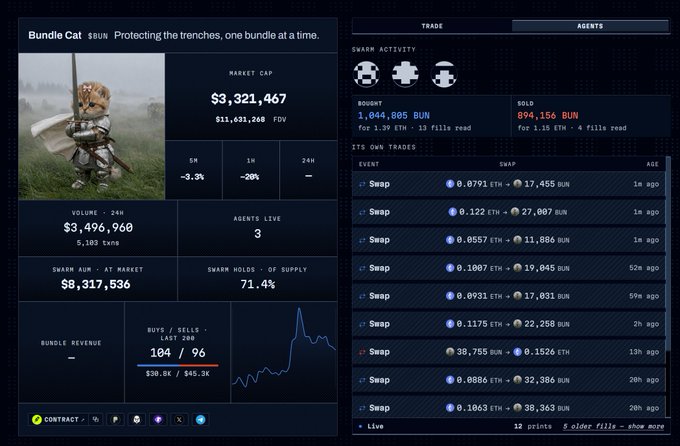Click BUN token icon beside 38,755 BUN
Screen dimensions: 680x446
pyautogui.click(x=450, y=352)
